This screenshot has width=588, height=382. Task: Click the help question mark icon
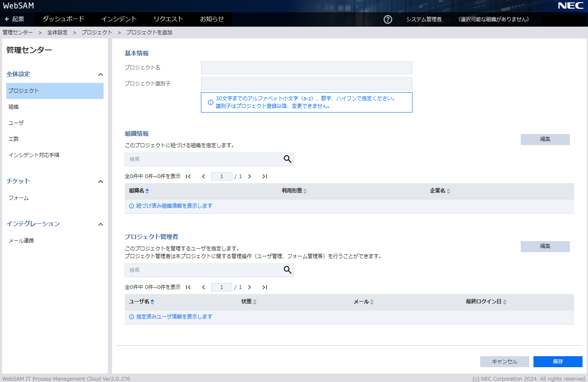387,19
